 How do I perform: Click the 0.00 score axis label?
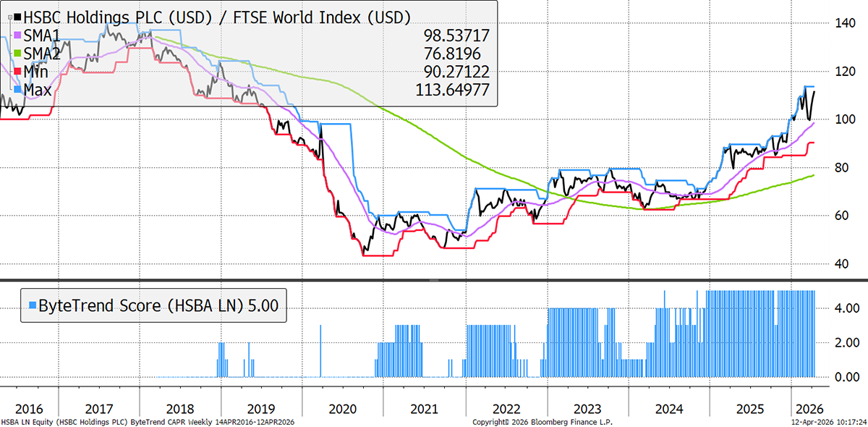(846, 377)
